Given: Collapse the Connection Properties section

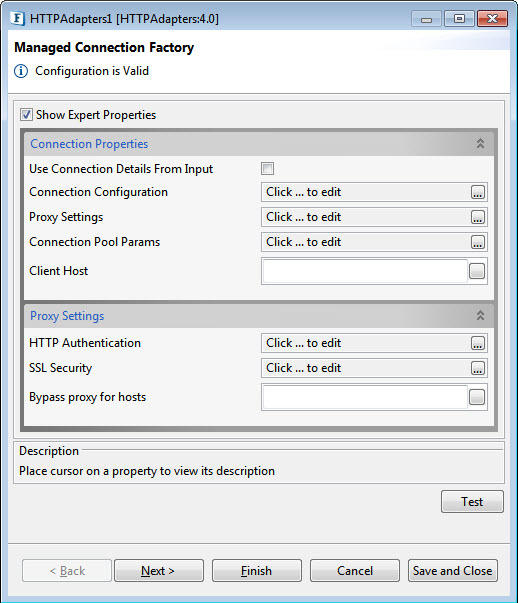Looking at the screenshot, I should (x=480, y=144).
